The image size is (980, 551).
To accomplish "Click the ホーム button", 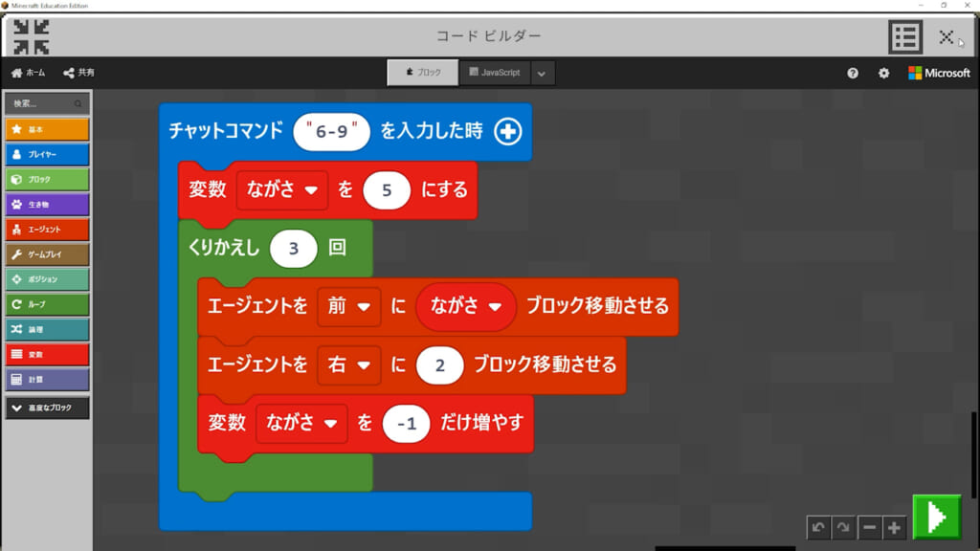I will coord(28,73).
